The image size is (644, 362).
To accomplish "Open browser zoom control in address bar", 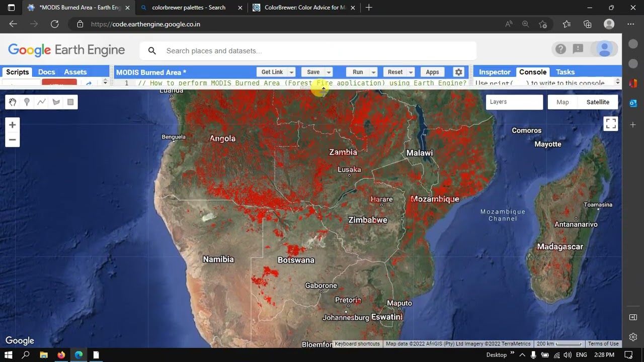I will coord(526,24).
